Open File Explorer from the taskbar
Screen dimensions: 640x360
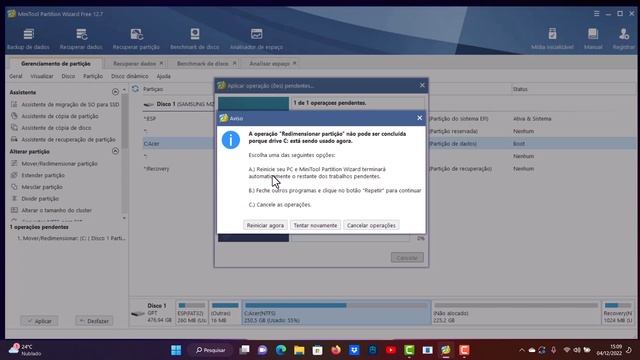pyautogui.click(x=299, y=350)
